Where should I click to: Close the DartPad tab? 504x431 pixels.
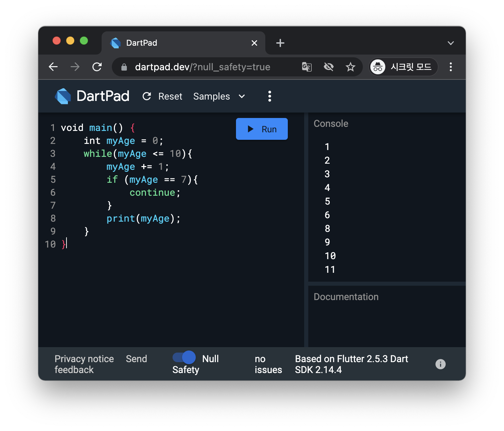(x=254, y=43)
